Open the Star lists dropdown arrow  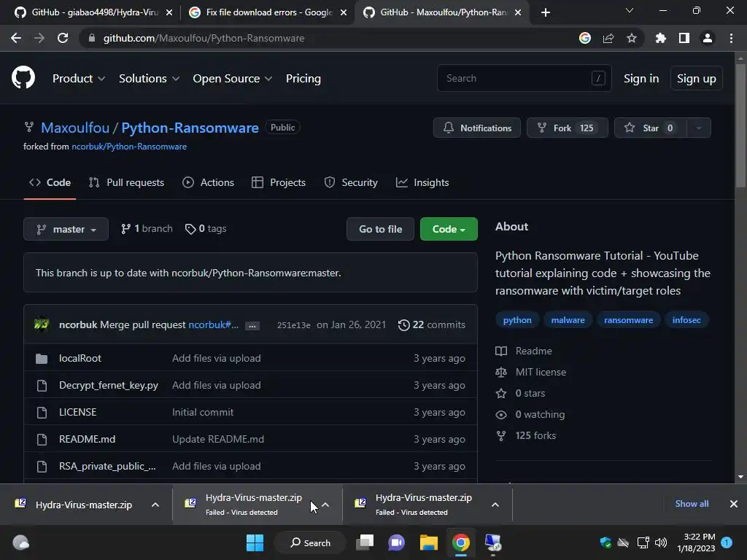click(699, 128)
